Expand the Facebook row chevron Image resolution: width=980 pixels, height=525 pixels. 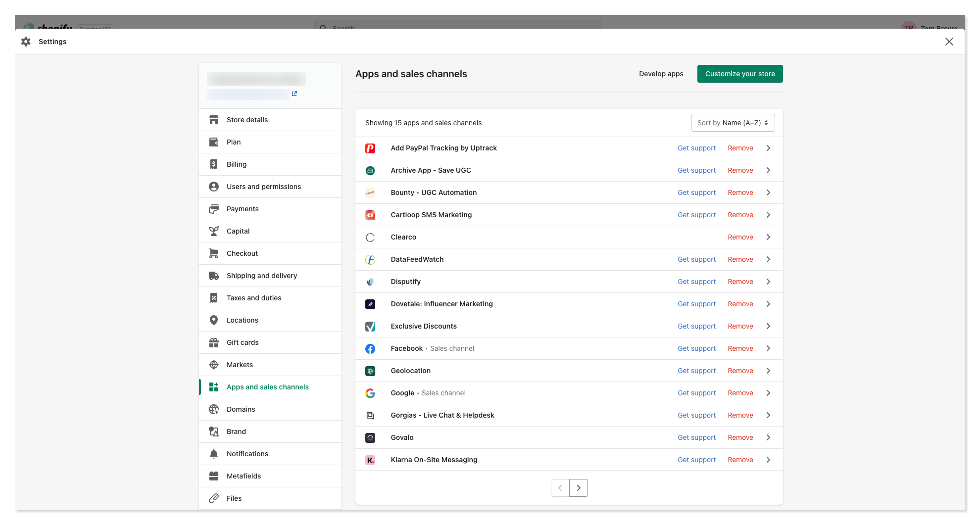pyautogui.click(x=768, y=348)
